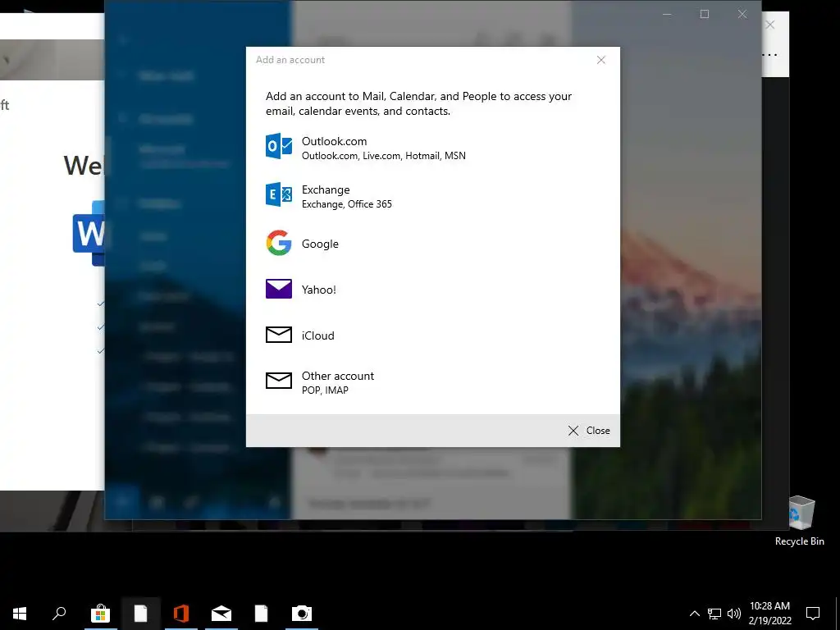The width and height of the screenshot is (840, 630).
Task: Open Recycle Bin on desktop
Action: [x=800, y=521]
